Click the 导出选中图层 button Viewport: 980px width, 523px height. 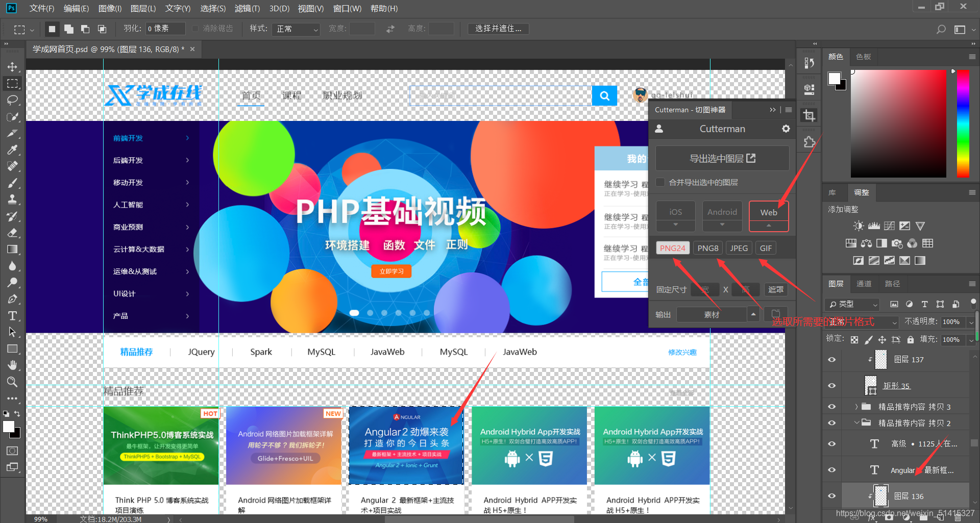[722, 158]
